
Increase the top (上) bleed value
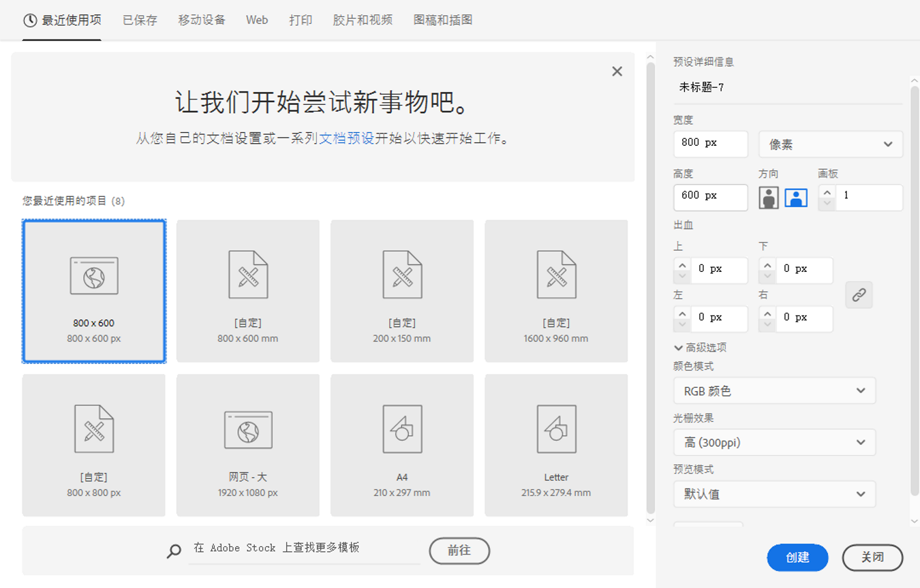point(682,266)
